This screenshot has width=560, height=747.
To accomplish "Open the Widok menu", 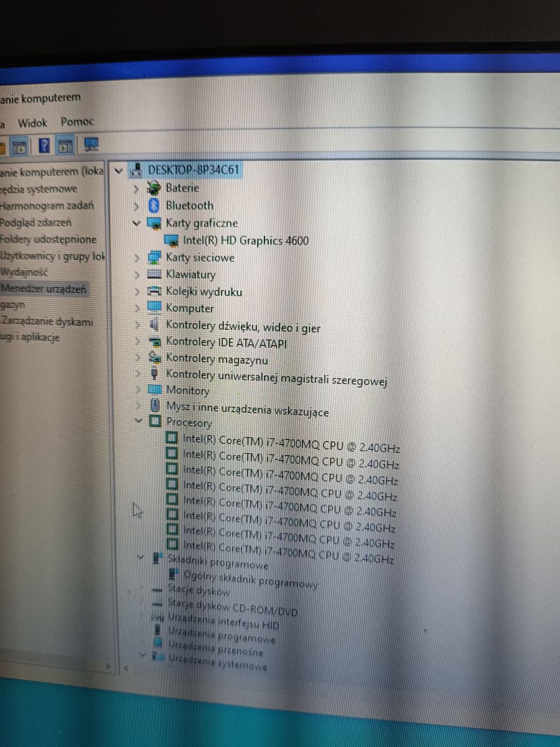I will [x=32, y=123].
